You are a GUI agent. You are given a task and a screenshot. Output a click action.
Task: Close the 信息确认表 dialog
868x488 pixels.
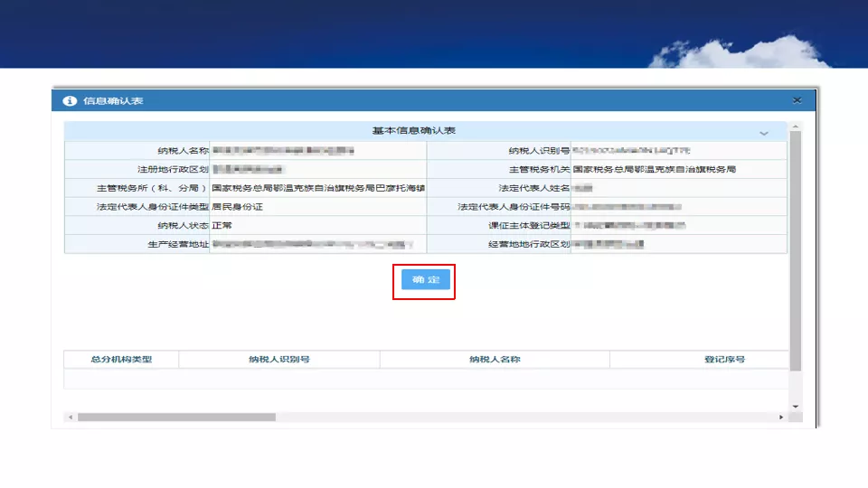tap(797, 100)
